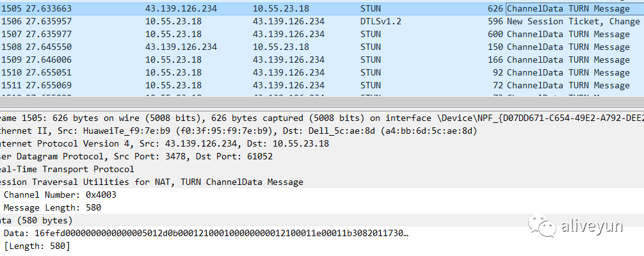Select the [Length: 580] field
The image size is (644, 256).
coord(37,246)
